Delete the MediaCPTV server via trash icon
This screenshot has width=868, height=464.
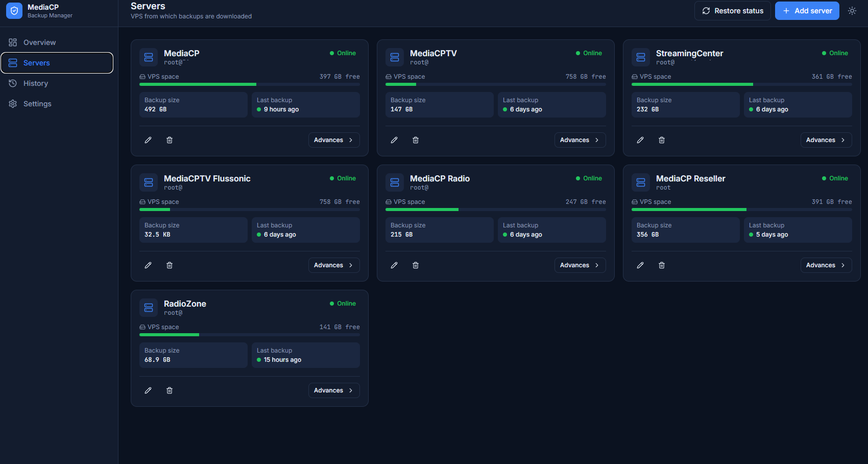416,140
